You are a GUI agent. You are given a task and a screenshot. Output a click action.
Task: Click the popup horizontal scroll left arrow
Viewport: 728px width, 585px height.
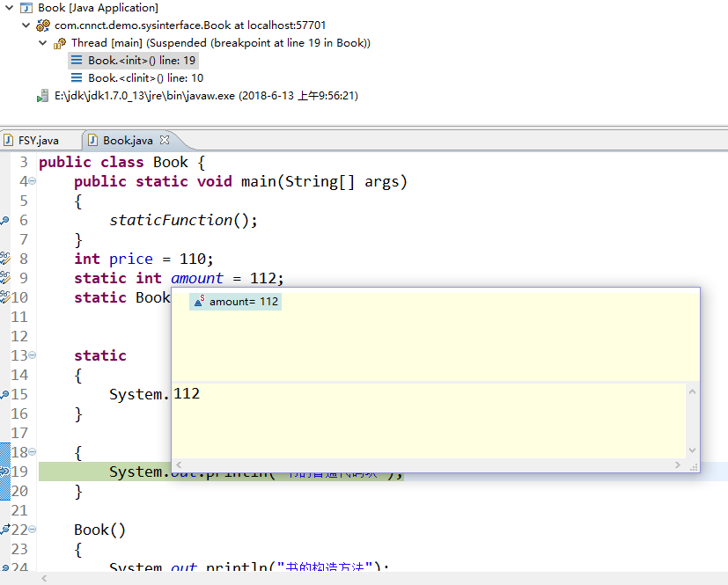tap(179, 464)
